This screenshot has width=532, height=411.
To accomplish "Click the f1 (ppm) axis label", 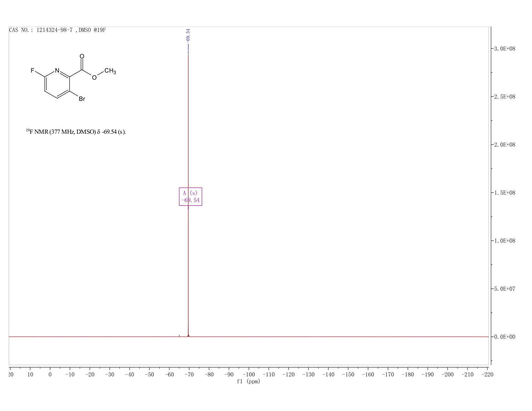I will tap(248, 381).
